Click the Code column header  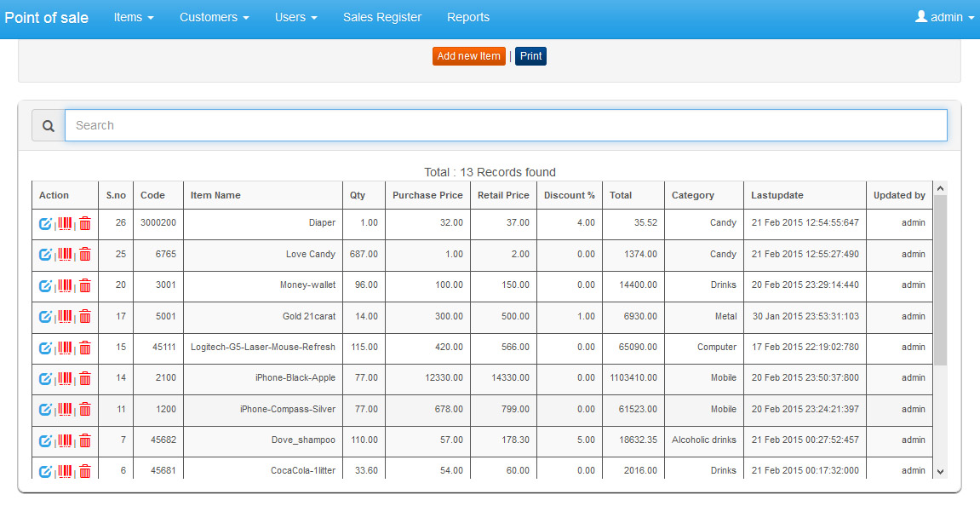tap(152, 195)
